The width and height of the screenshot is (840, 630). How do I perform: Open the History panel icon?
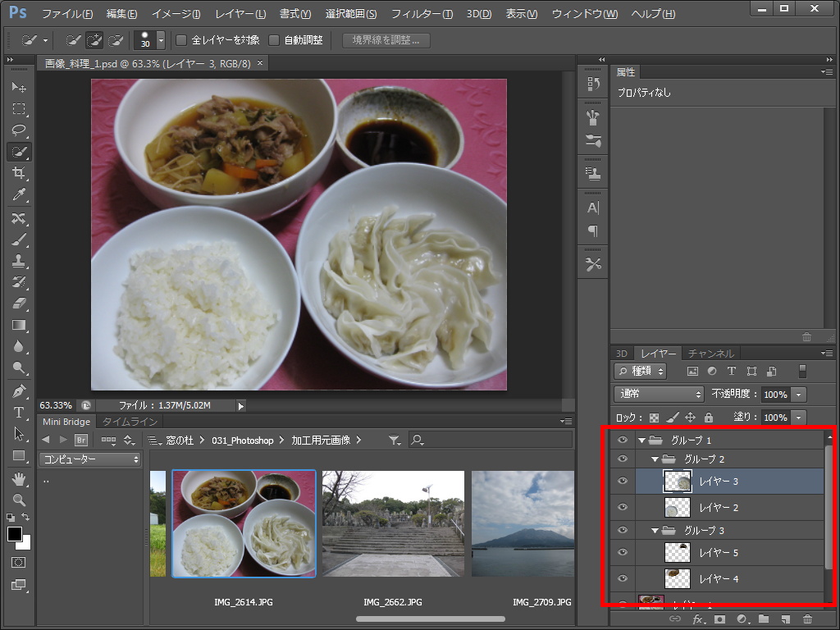(x=593, y=84)
